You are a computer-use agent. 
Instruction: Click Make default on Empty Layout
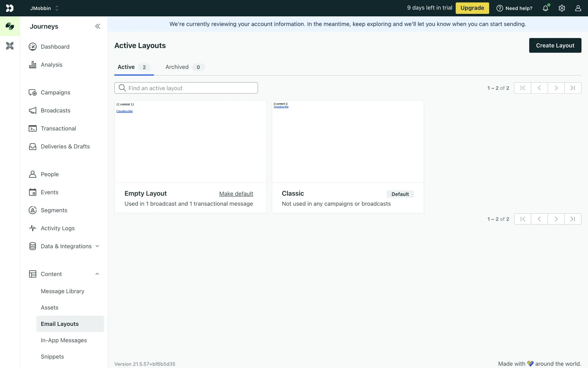236,194
